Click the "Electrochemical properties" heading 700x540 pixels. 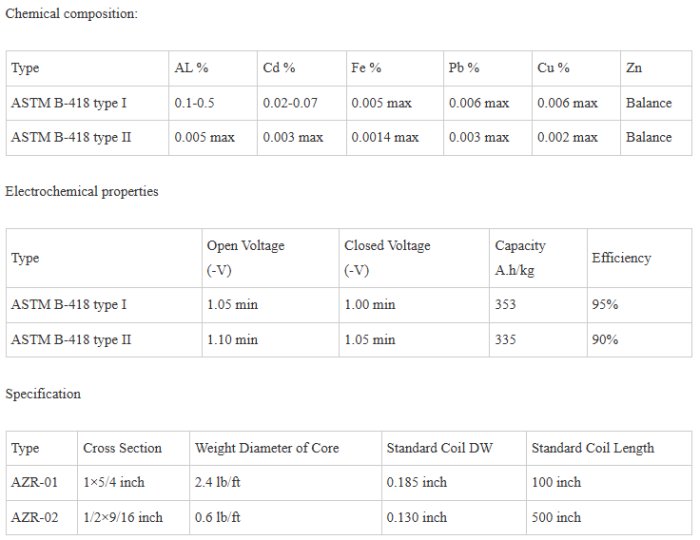[82, 191]
